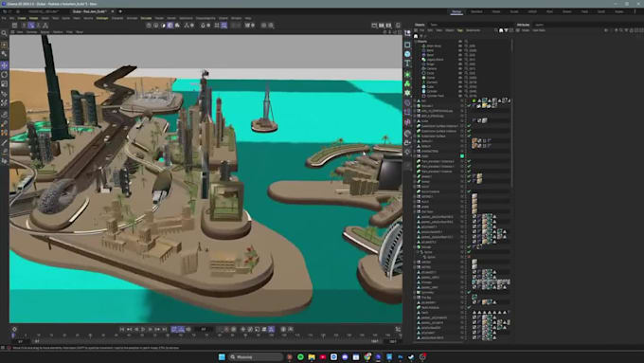This screenshot has width=644, height=363.
Task: Collapse the Objects category in asset list
Action: [415, 42]
